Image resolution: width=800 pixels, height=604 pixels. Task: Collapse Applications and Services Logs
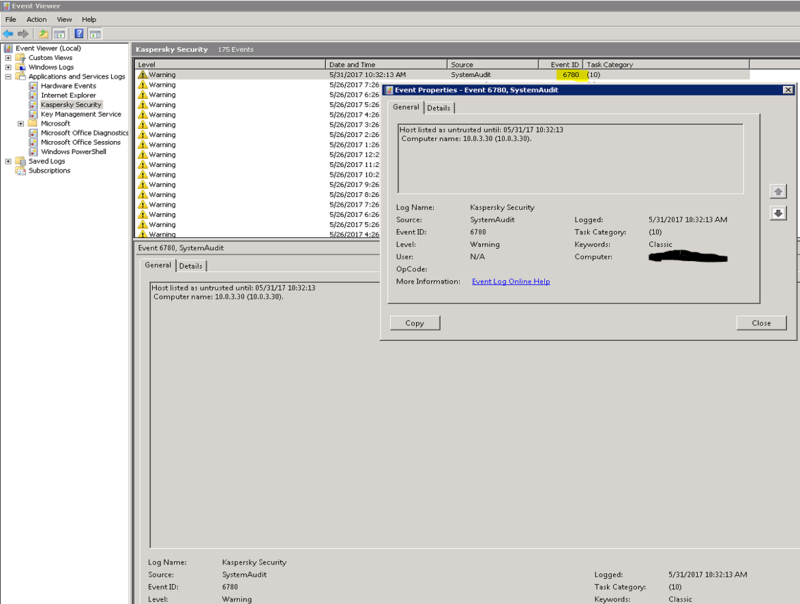click(x=7, y=77)
